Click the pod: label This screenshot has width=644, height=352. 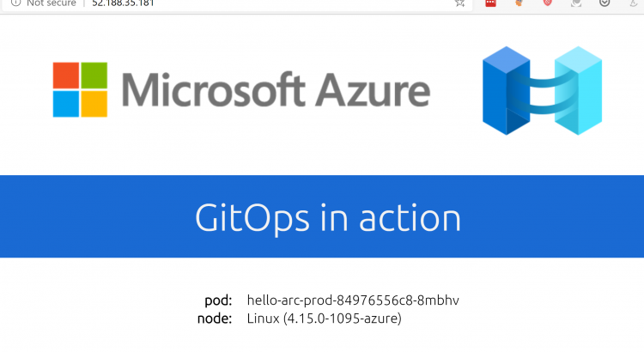(218, 300)
